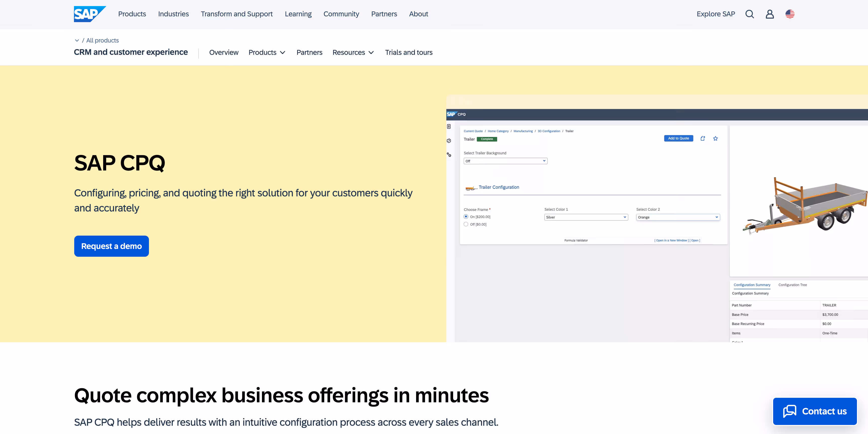This screenshot has width=868, height=434.
Task: Select the On [$200.00] frame radio button
Action: tap(466, 216)
